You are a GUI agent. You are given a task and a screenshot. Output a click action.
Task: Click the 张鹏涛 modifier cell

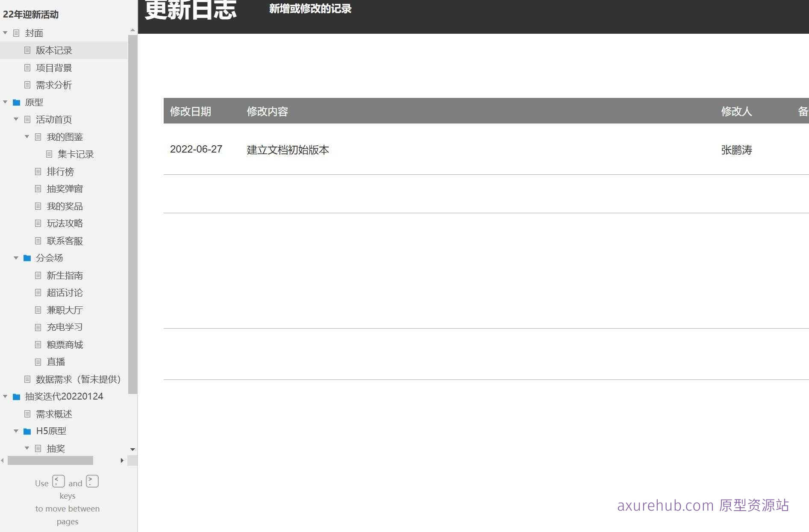pyautogui.click(x=736, y=150)
